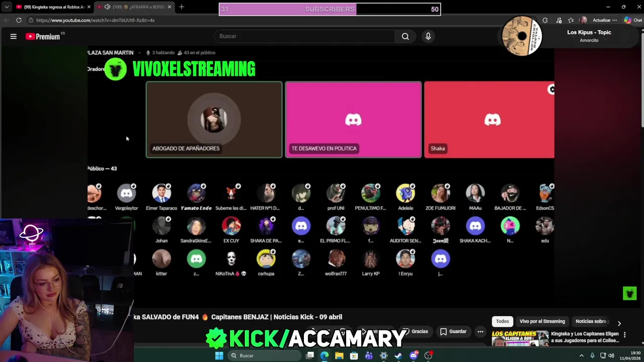Click the EX CUY audience avatar

[231, 226]
